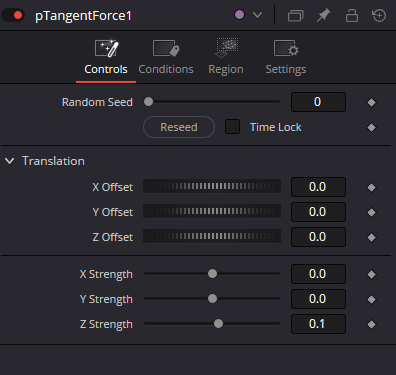Add keyframe for Random Seed
This screenshot has height=375, width=396.
click(x=371, y=102)
